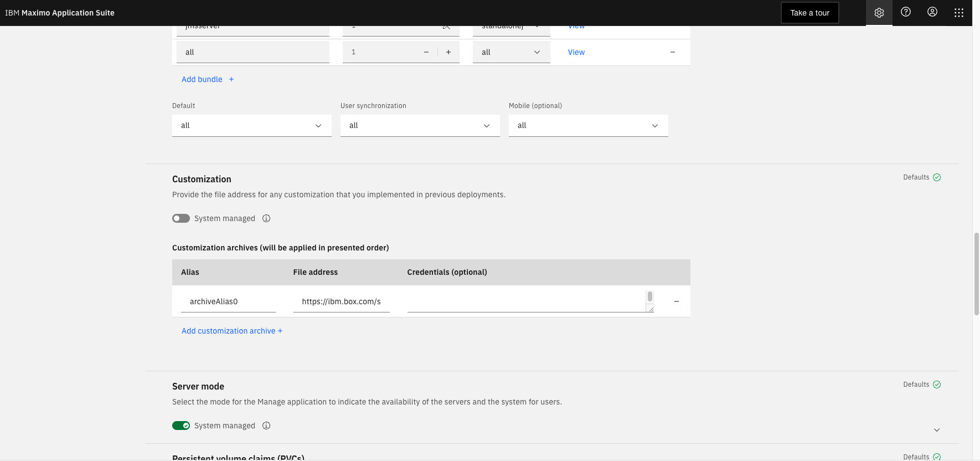980x461 pixels.
Task: Click the Add bundle link
Action: point(208,79)
